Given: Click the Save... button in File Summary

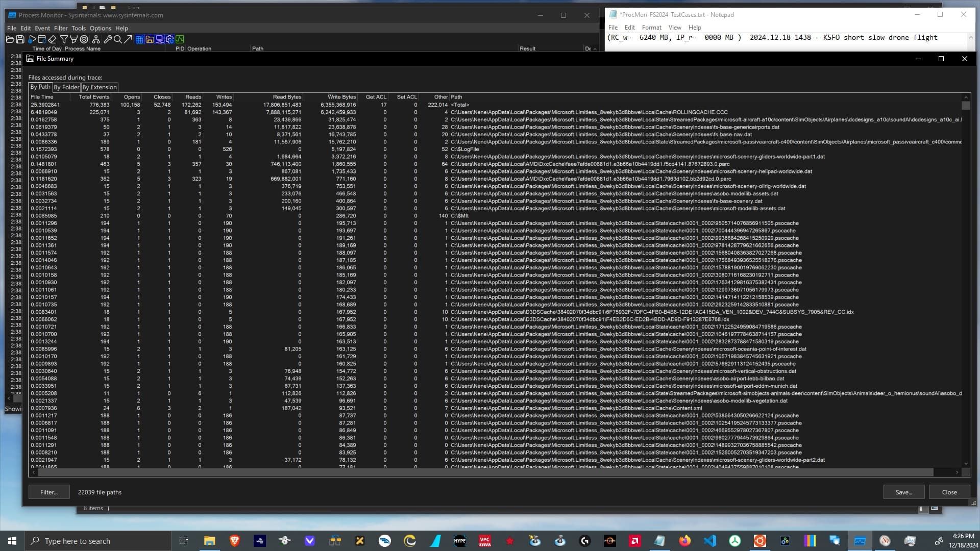Looking at the screenshot, I should pyautogui.click(x=904, y=492).
